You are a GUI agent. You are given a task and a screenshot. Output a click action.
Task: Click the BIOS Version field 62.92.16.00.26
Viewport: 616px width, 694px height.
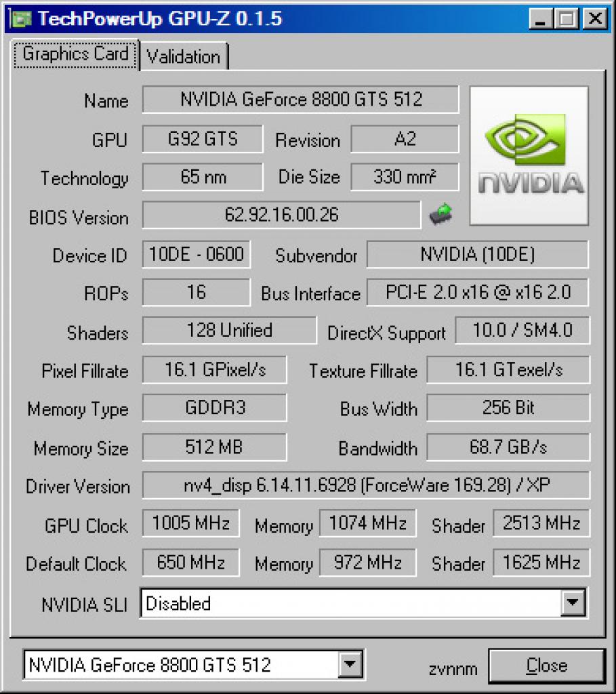[x=281, y=215]
